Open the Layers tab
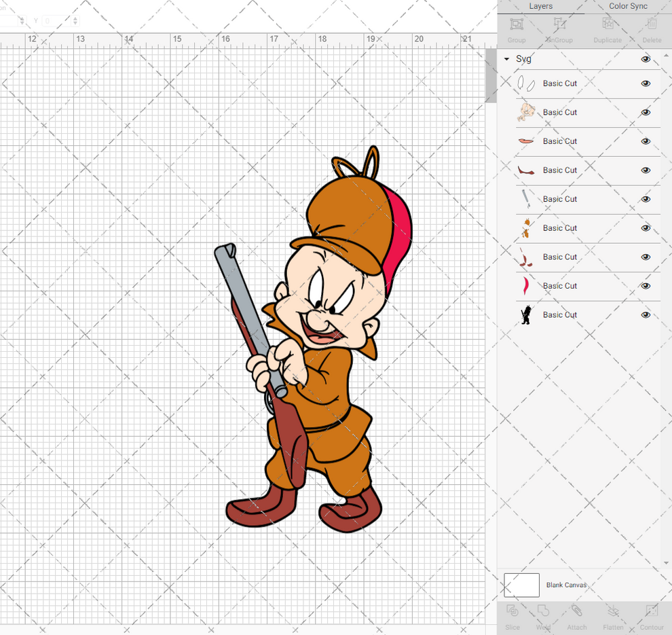 [541, 6]
